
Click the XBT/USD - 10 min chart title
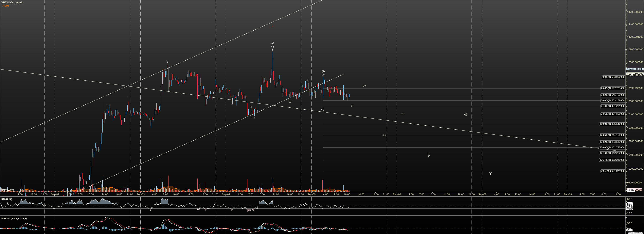click(12, 3)
